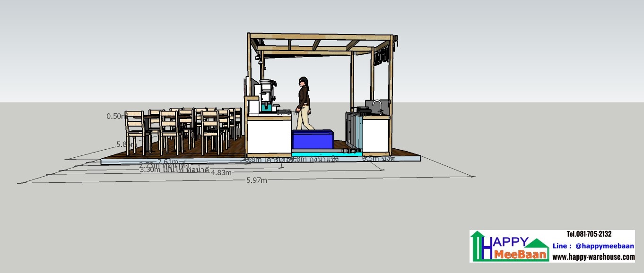This screenshot has width=644, height=273.
Task: Click the 4.83m dimension label
Action: point(221,172)
